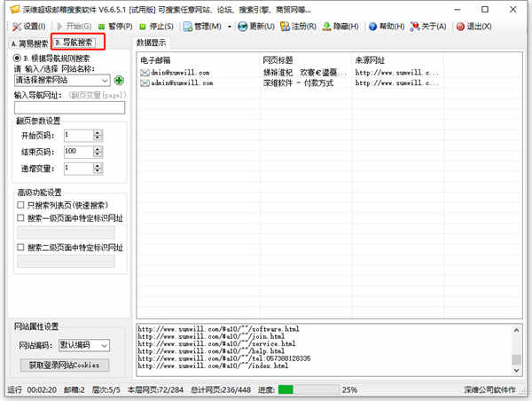The image size is (532, 401).
Task: Select the 数据显示 tab
Action: click(152, 43)
